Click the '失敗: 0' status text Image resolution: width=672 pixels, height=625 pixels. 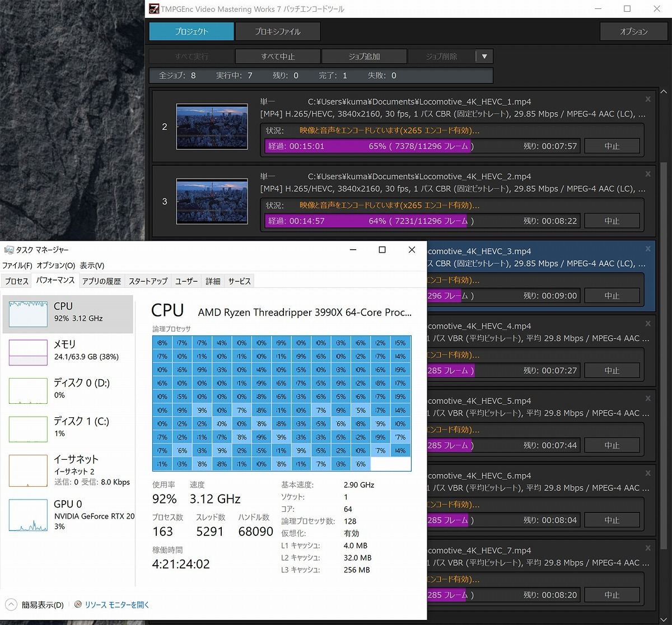click(x=382, y=76)
